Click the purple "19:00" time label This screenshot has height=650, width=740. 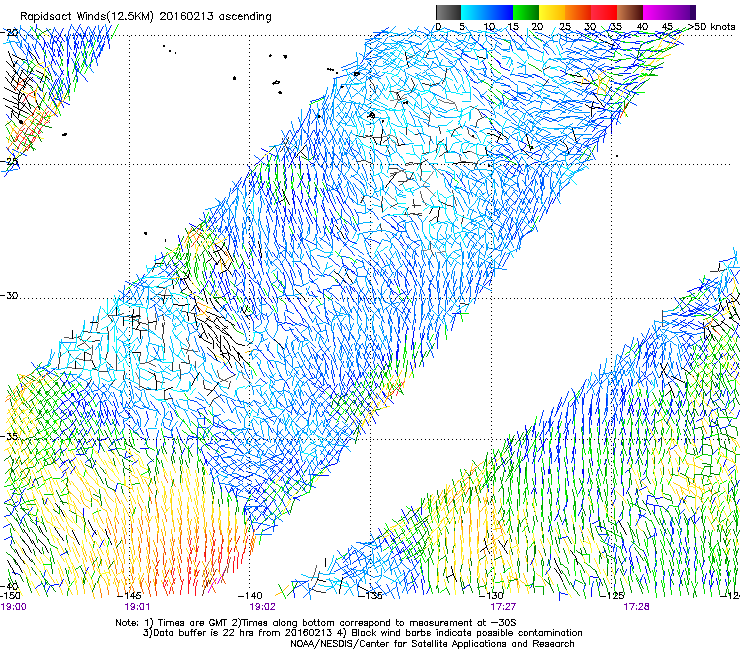click(13, 607)
